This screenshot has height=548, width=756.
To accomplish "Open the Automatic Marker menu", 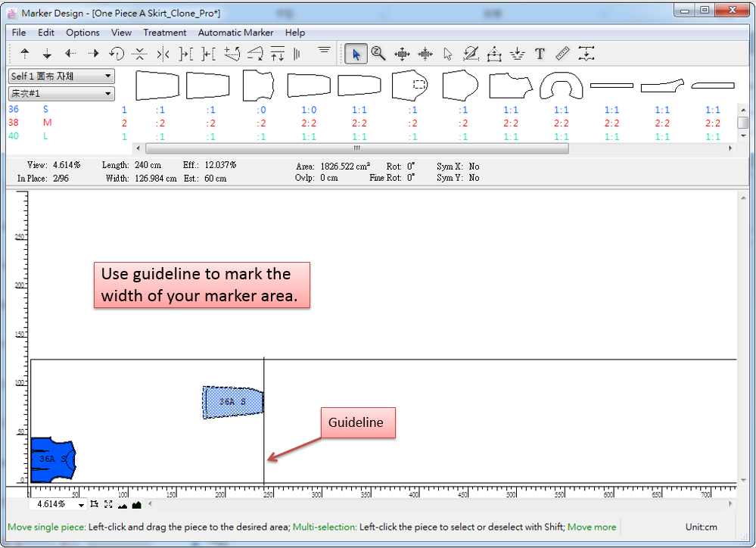I will point(235,33).
